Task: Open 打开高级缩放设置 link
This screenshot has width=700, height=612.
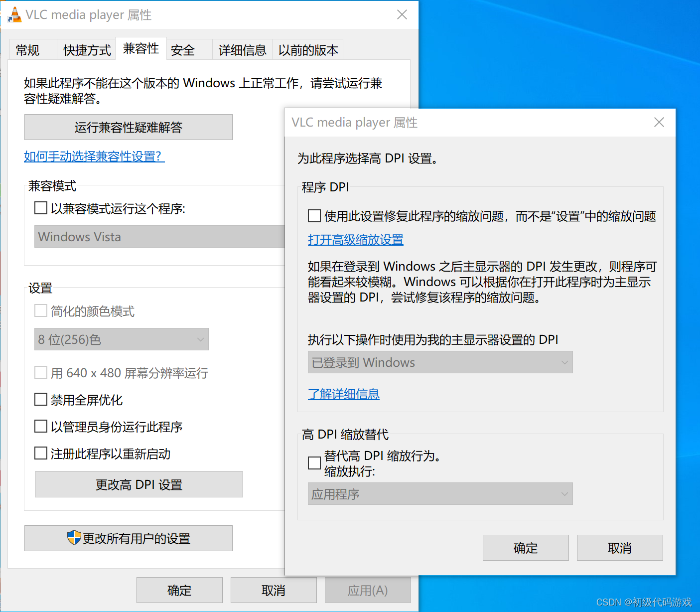Action: [x=356, y=240]
